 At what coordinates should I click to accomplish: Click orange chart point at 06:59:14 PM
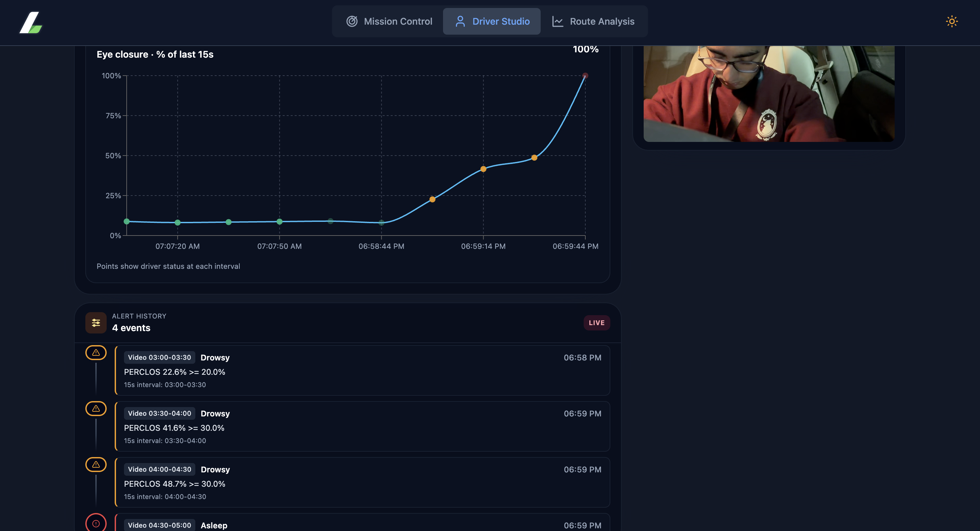click(483, 169)
